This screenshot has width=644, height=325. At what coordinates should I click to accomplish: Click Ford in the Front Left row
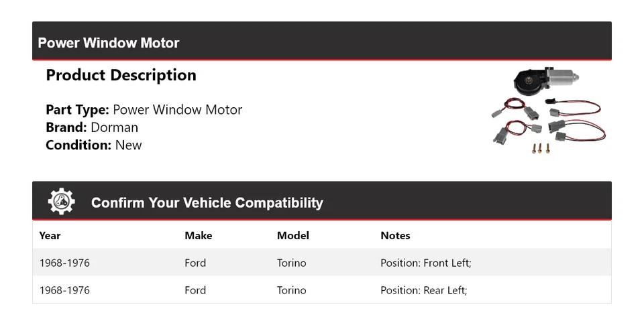coord(195,263)
